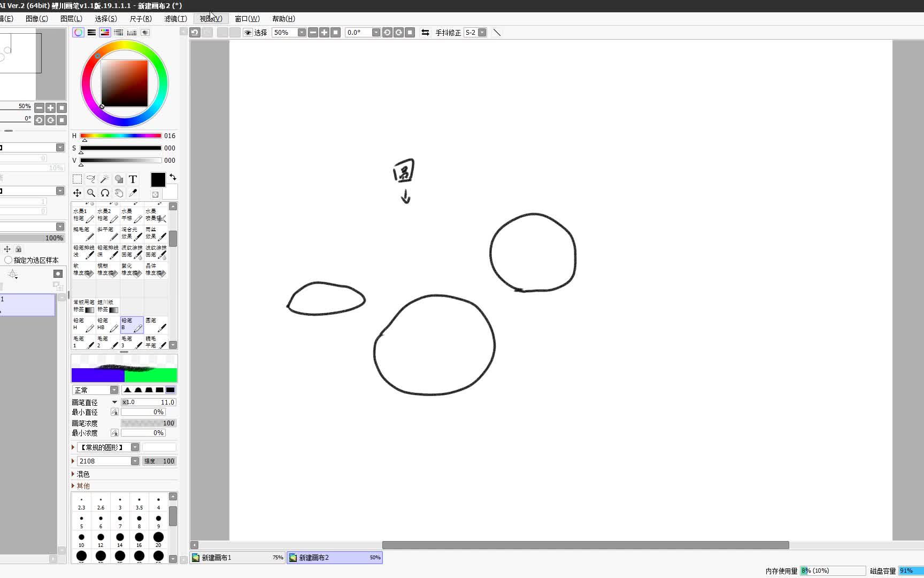Choose the 软 橡皮擦 eraser
924x578 pixels.
pyautogui.click(x=83, y=270)
